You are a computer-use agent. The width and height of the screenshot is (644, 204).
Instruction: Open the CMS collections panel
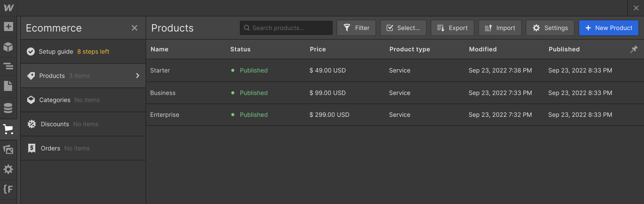tap(8, 108)
